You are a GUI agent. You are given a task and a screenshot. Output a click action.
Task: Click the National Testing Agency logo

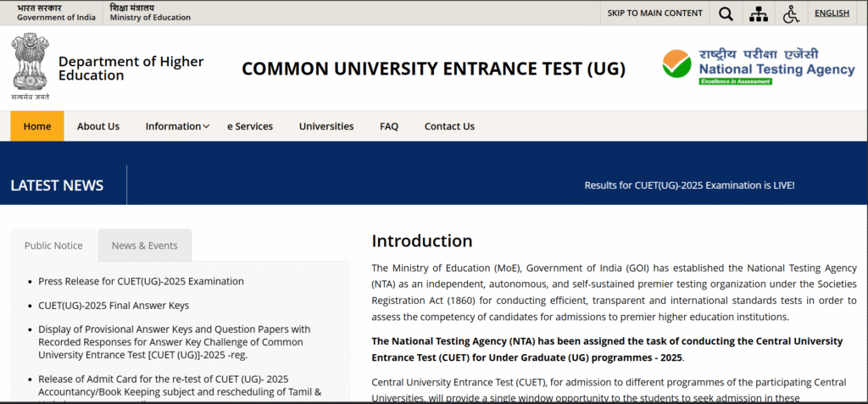759,66
